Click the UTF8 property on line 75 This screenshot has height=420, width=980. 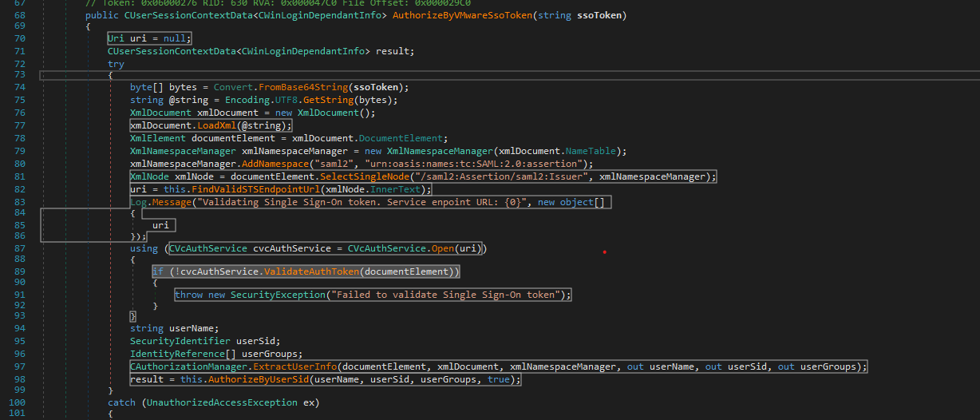point(285,100)
